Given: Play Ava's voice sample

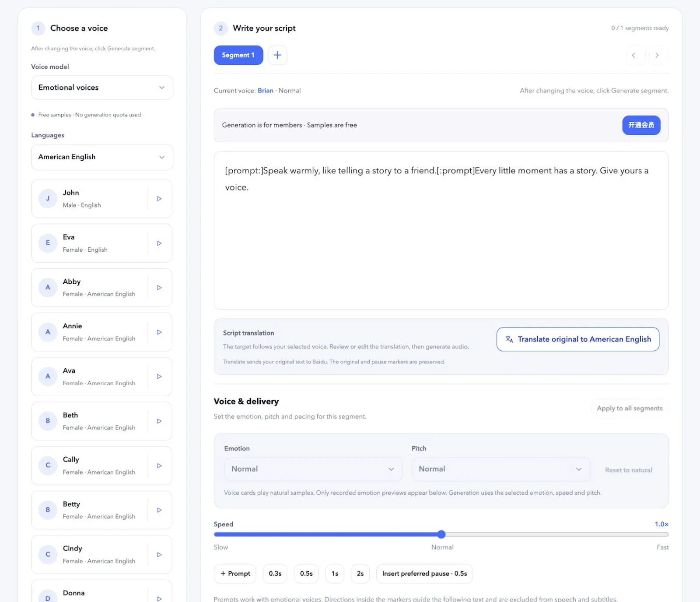Looking at the screenshot, I should (159, 377).
